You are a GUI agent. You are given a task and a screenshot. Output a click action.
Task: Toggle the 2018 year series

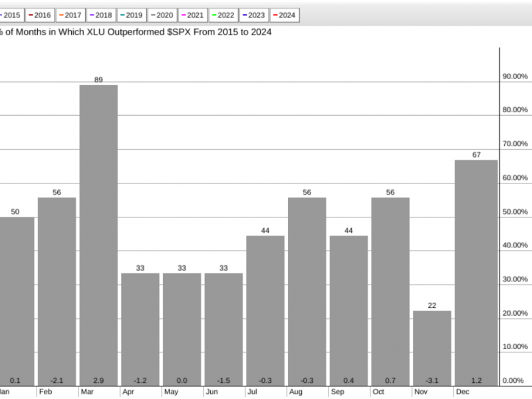(101, 15)
